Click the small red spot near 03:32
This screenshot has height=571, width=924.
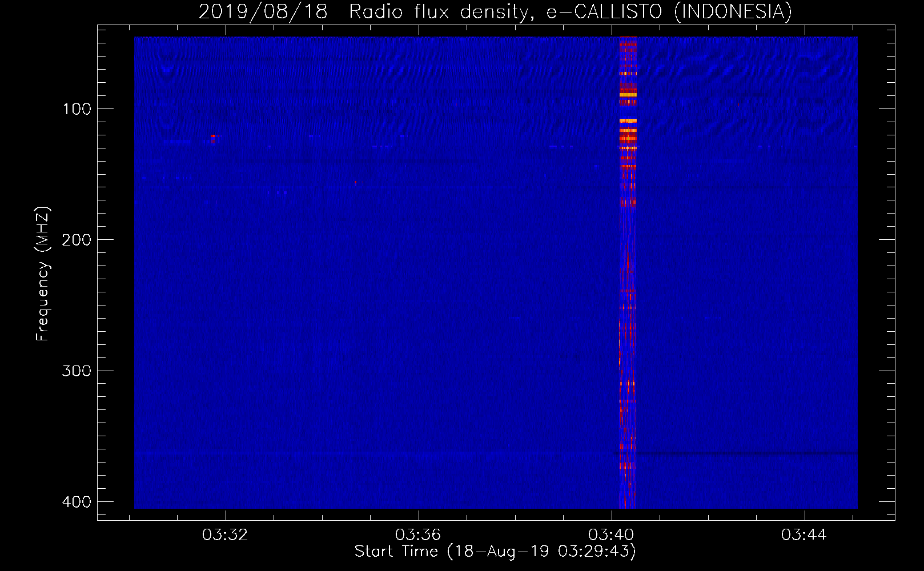[214, 139]
